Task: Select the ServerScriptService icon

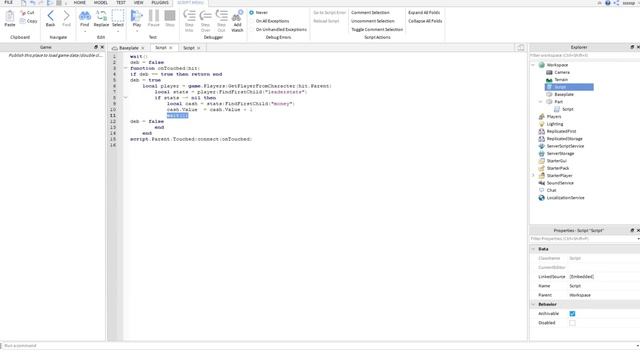Action: (x=542, y=146)
